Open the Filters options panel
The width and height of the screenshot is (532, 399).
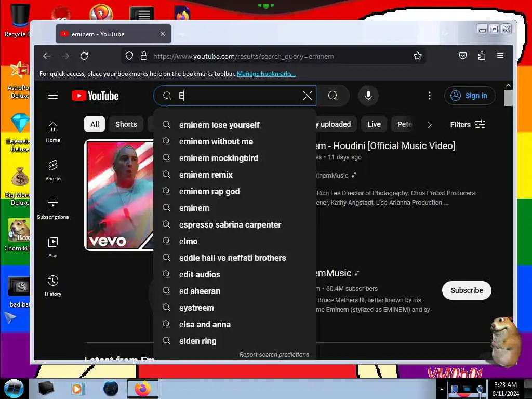(468, 125)
